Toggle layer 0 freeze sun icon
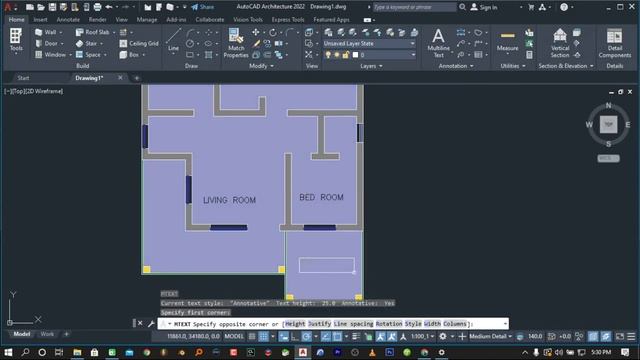 pos(337,55)
